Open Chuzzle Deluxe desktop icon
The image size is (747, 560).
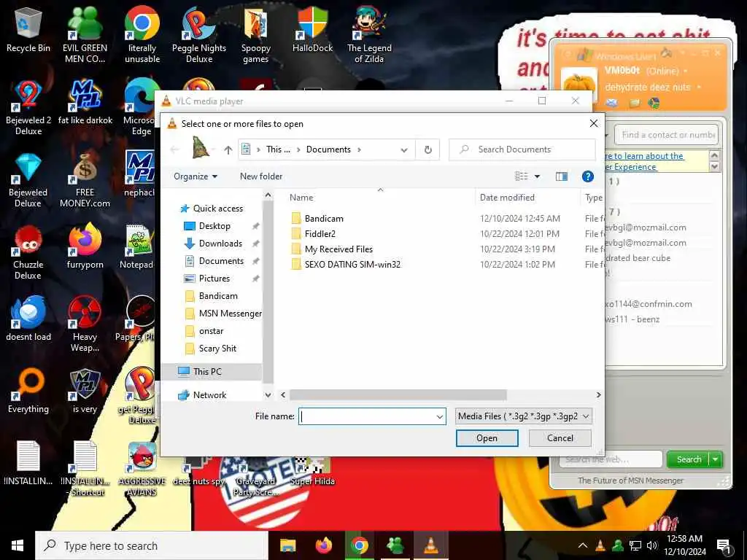pos(28,252)
